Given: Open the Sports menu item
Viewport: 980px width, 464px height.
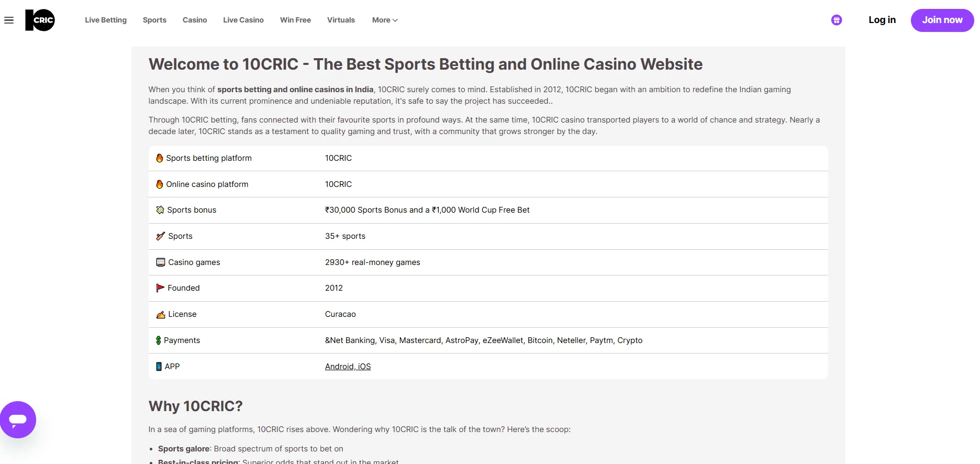Looking at the screenshot, I should 154,20.
